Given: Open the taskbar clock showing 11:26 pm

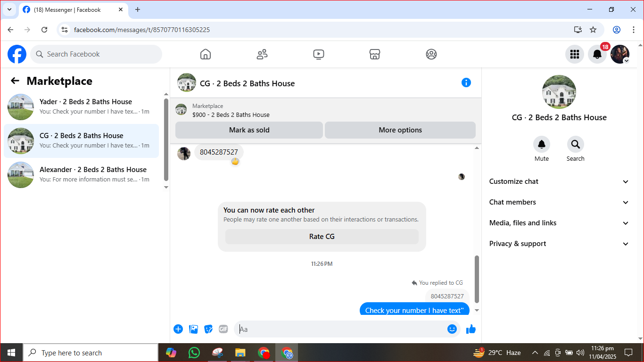Looking at the screenshot, I should pyautogui.click(x=602, y=353).
